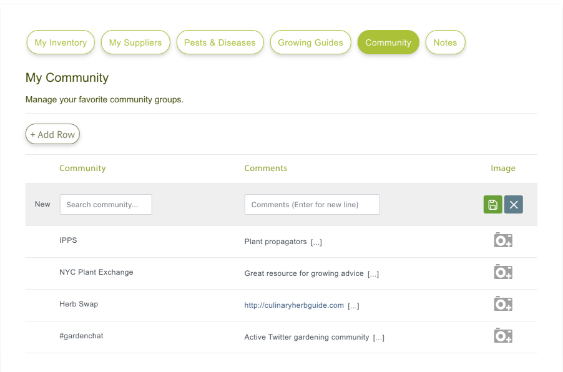This screenshot has width=563, height=372.
Task: Switch to My Suppliers tab
Action: tap(135, 43)
